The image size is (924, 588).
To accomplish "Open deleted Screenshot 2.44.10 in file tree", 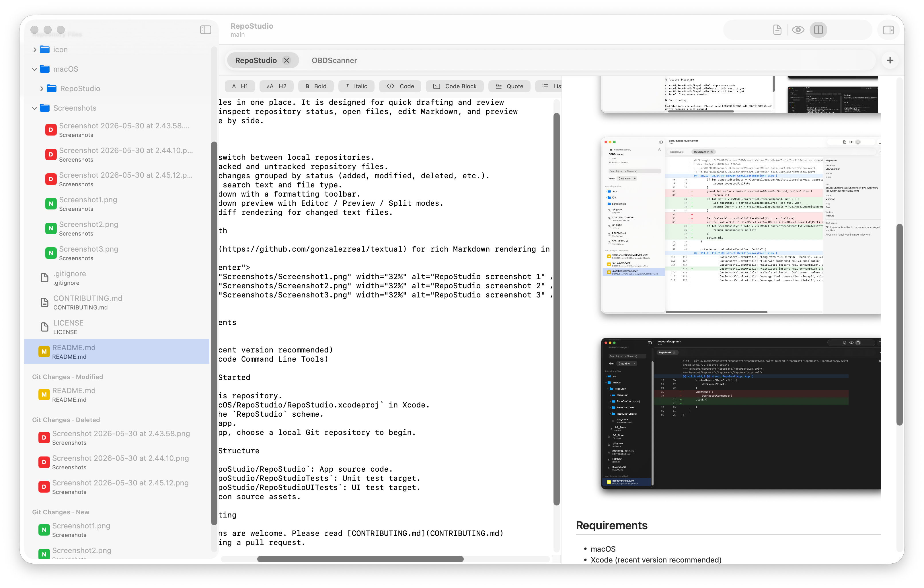I will [117, 154].
